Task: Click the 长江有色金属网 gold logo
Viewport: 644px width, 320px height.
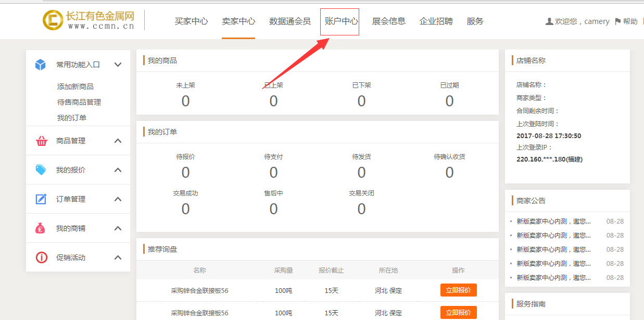Action: [x=53, y=20]
